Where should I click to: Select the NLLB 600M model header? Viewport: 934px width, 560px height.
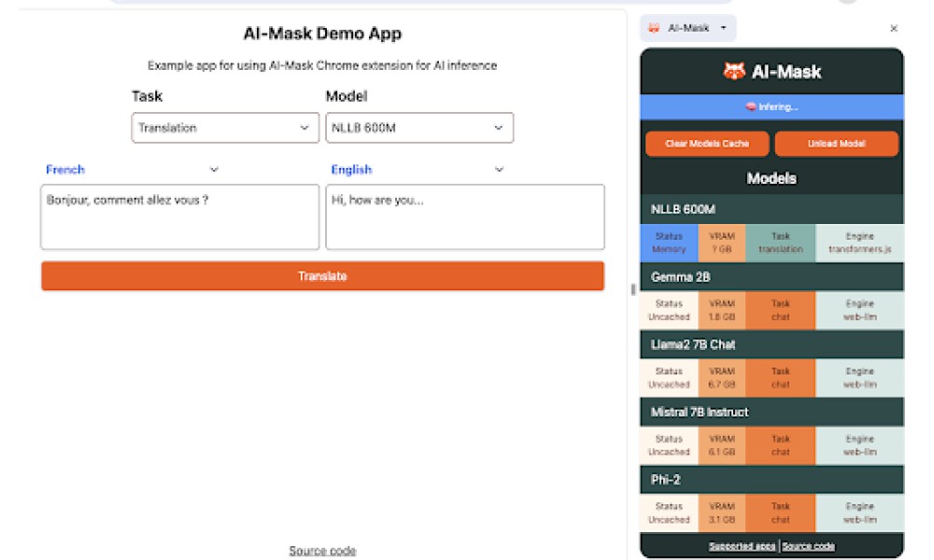(772, 209)
